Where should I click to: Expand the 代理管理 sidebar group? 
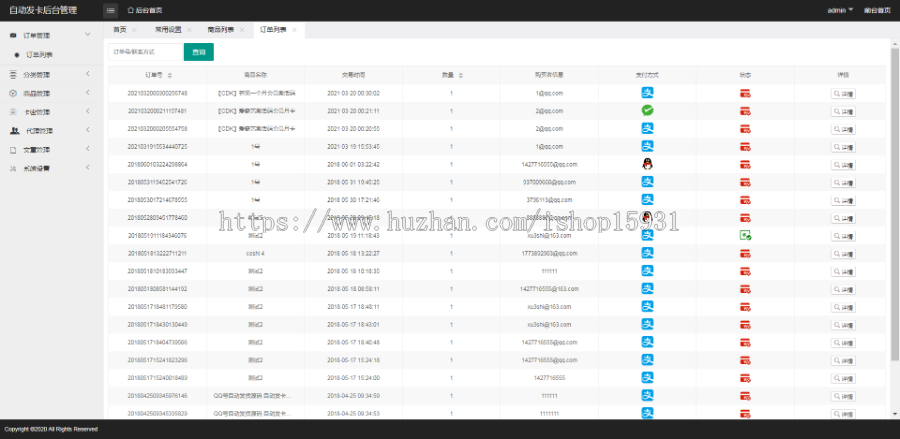[88, 130]
